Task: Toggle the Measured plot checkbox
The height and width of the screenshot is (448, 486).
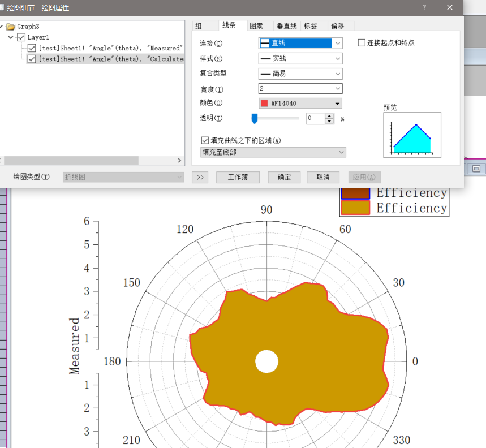Action: point(32,48)
